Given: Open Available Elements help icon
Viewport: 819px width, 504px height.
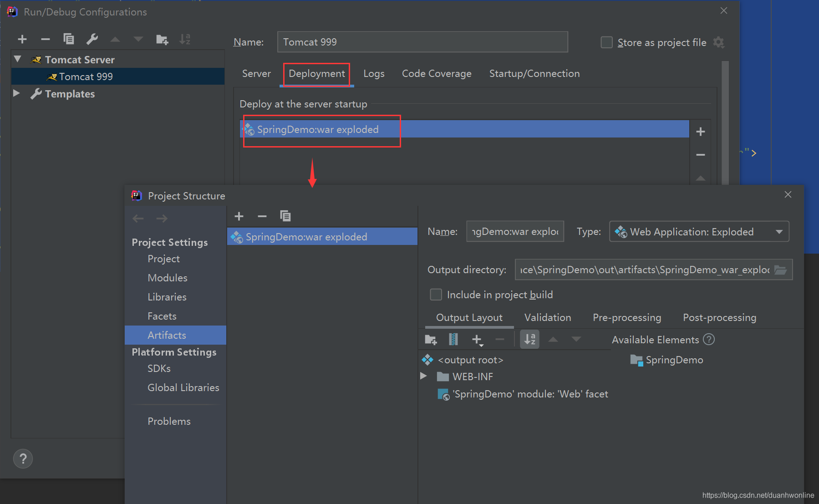Looking at the screenshot, I should click(x=709, y=339).
